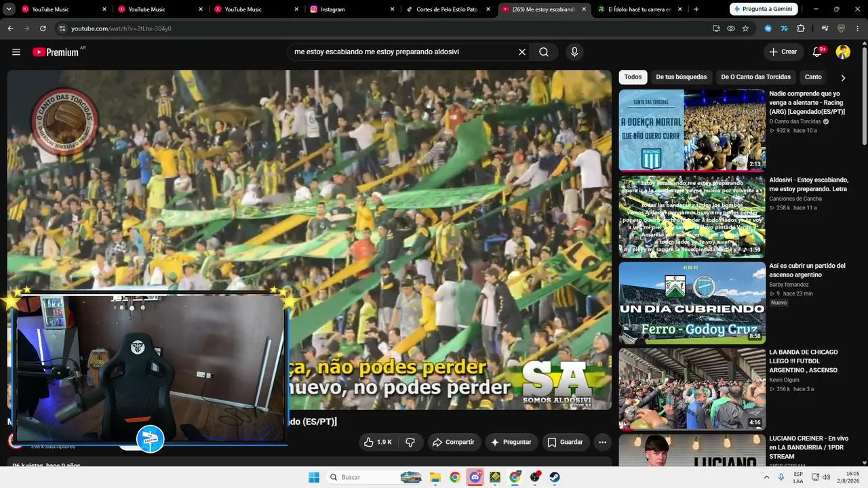868x488 pixels.
Task: Click the page vertical scrollbar
Action: coord(864,95)
